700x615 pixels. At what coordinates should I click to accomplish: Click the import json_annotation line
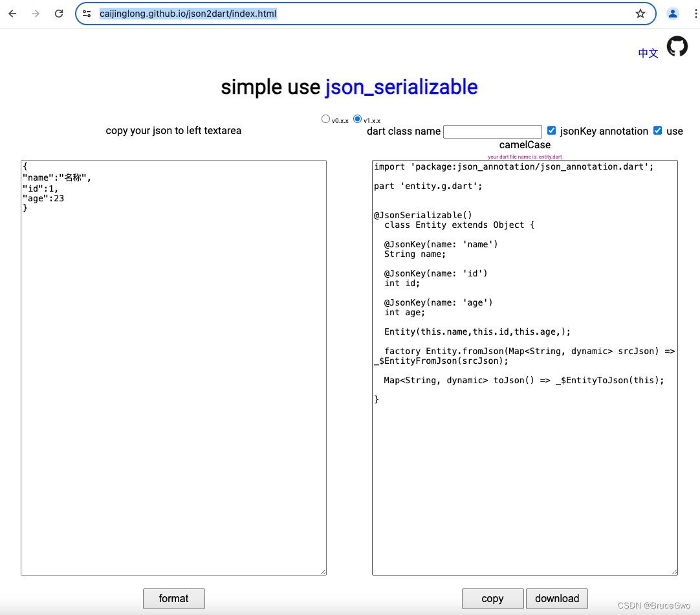(514, 166)
